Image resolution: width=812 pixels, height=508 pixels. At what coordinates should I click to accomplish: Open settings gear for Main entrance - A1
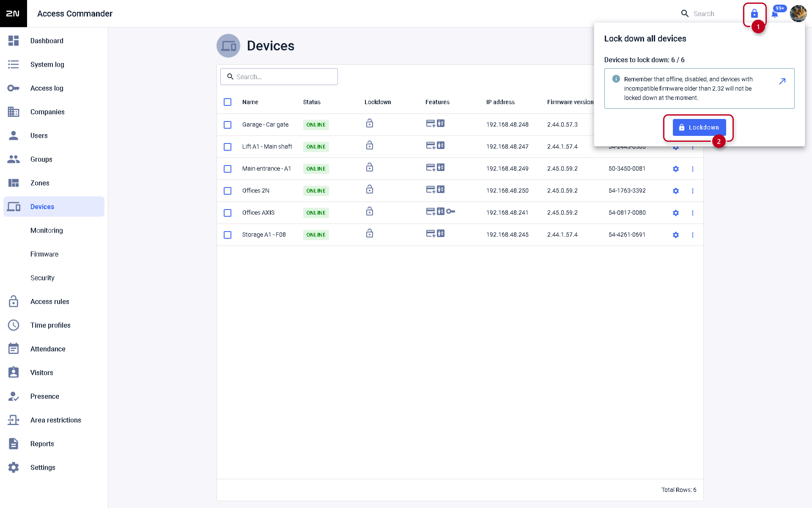[675, 169]
